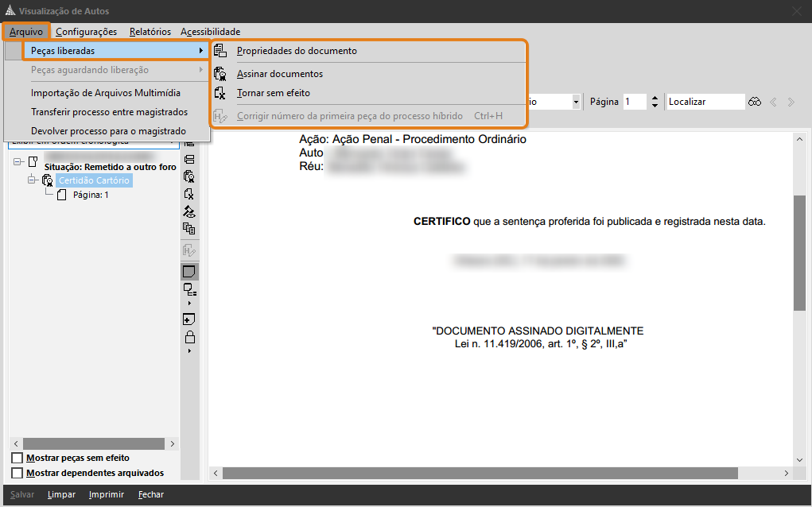
Task: Choose Transferir processo entre magistrados
Action: pos(107,112)
